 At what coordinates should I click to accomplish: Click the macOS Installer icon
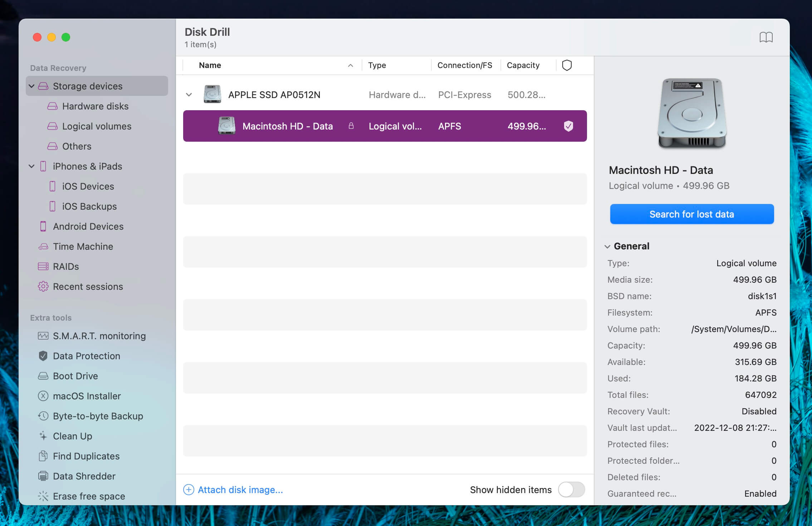(43, 396)
